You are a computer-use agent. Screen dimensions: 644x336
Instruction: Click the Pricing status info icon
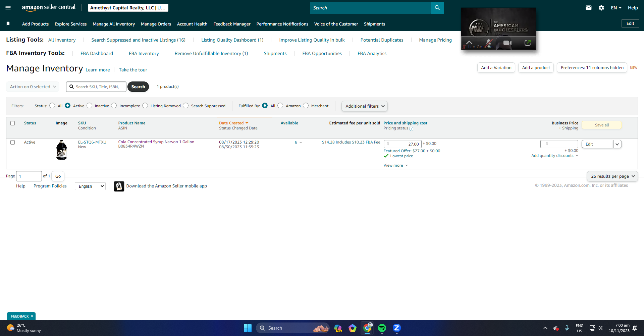(411, 129)
